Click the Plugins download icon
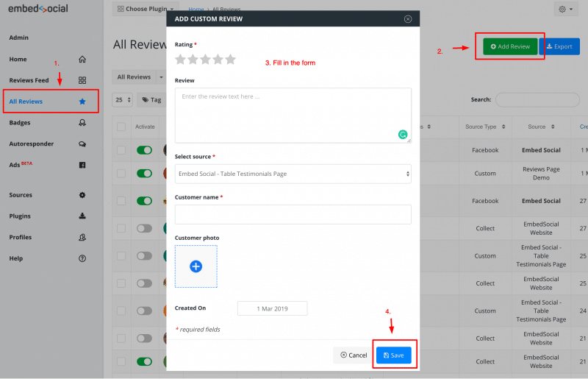 click(82, 216)
